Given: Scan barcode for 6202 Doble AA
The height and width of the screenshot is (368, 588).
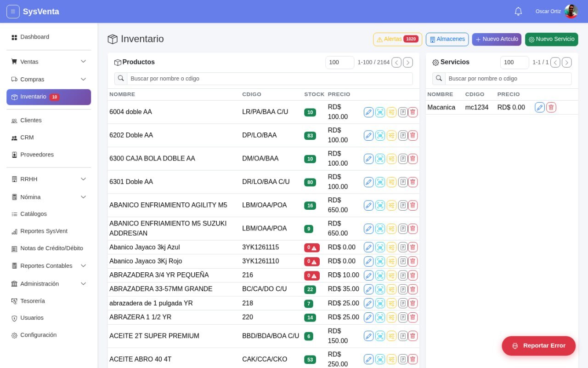Looking at the screenshot, I should 380,135.
